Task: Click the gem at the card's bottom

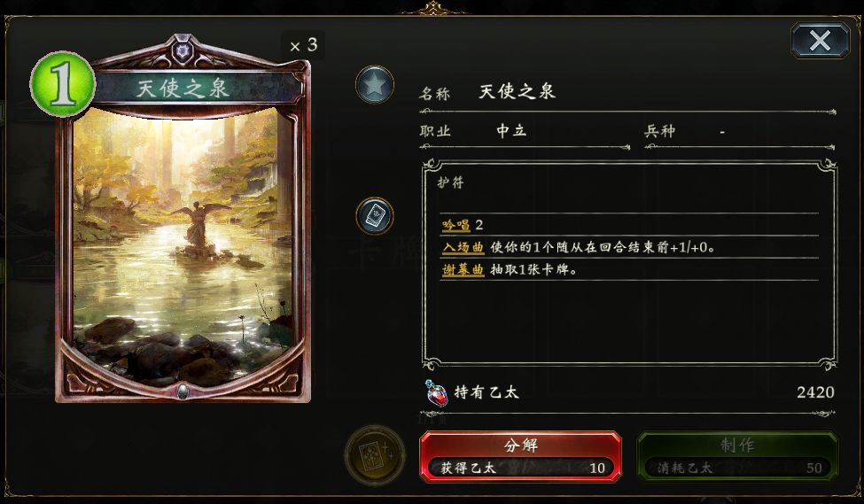Action: point(183,392)
